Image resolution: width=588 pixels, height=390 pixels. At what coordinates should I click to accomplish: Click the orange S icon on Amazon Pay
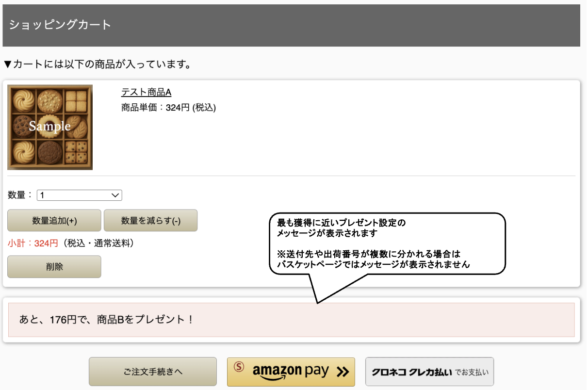point(239,367)
